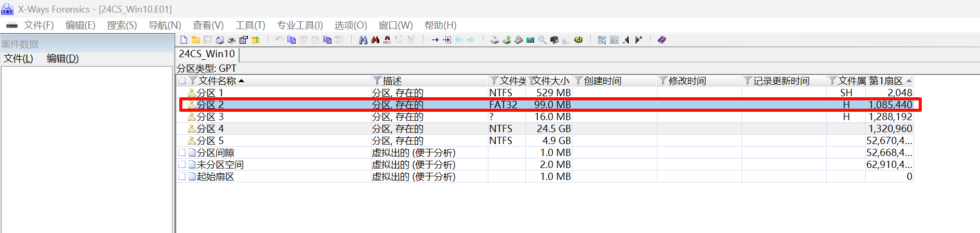Open filter funnel for 修改时间 column
This screenshot has width=980, height=233.
[x=663, y=81]
